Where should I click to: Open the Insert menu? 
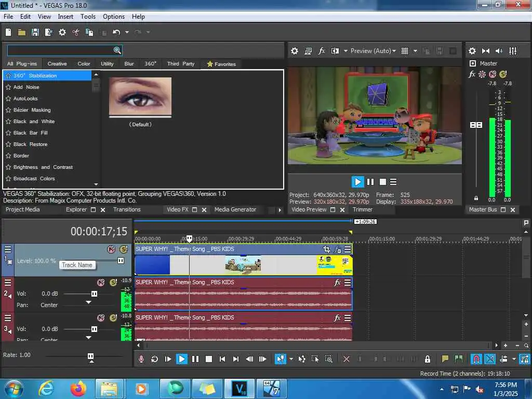pyautogui.click(x=65, y=17)
